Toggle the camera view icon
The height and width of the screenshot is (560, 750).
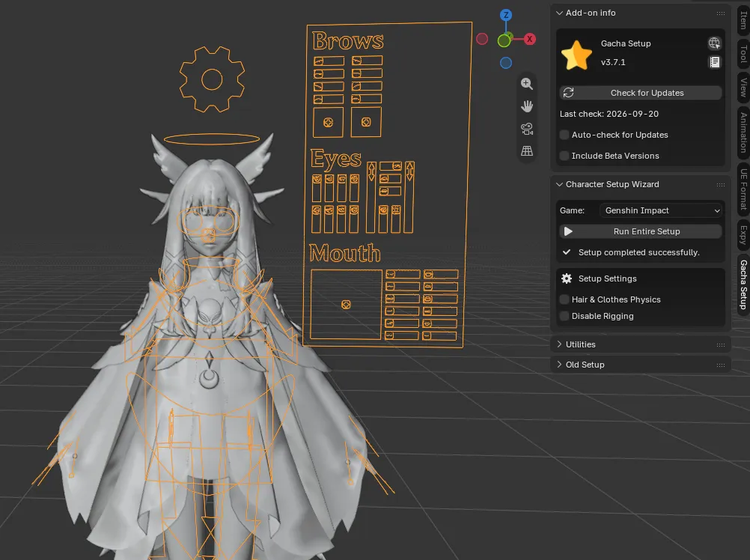coord(527,129)
